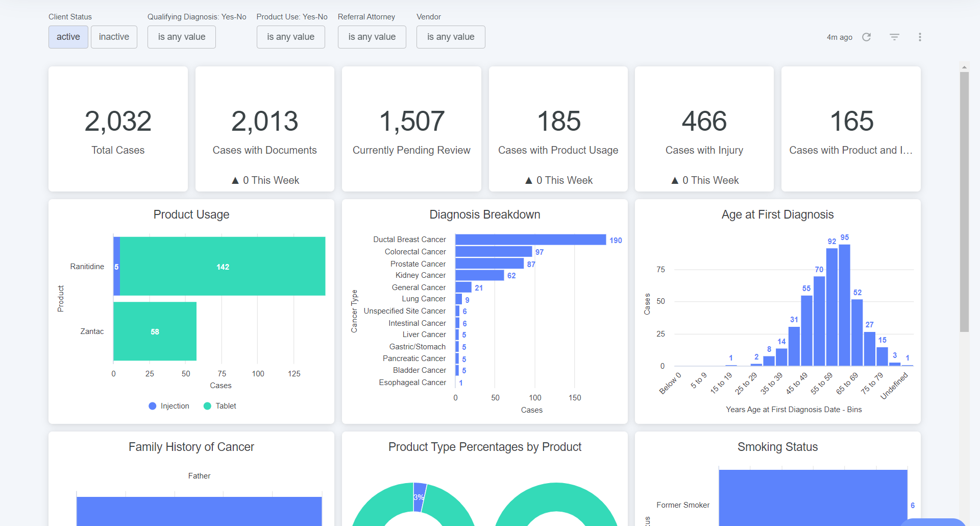Open Vendor filter dropdown
Screen dimensions: 980x526
click(451, 37)
